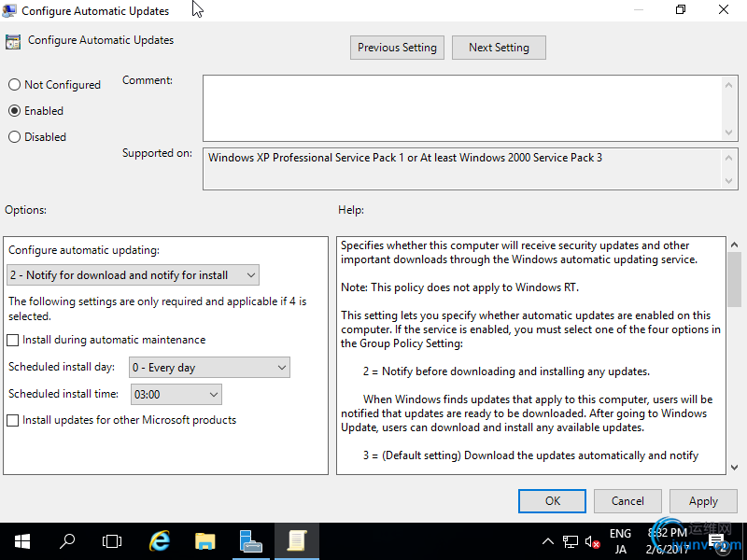747x560 pixels.
Task: Click the 'Scheduled install time:' label
Action: coord(63,394)
